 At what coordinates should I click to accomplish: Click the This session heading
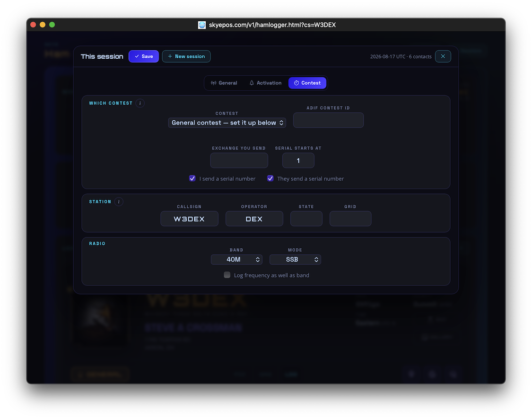point(102,56)
